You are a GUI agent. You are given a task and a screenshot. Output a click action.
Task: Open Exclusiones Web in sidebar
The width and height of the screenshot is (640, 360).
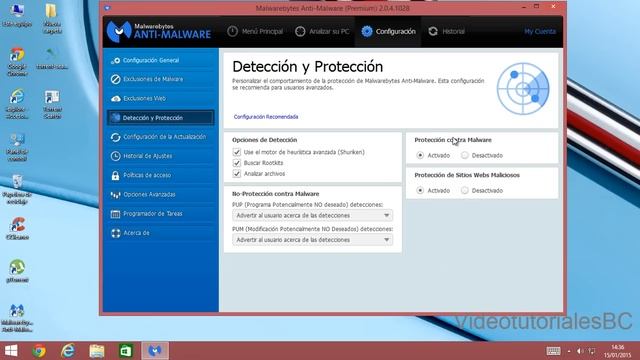click(161, 98)
